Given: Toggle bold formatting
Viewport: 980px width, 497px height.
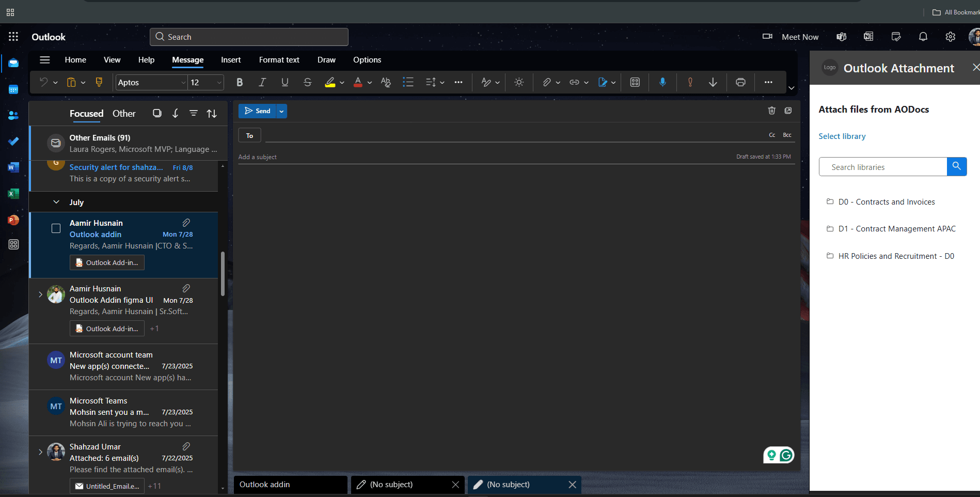Looking at the screenshot, I should [x=240, y=82].
